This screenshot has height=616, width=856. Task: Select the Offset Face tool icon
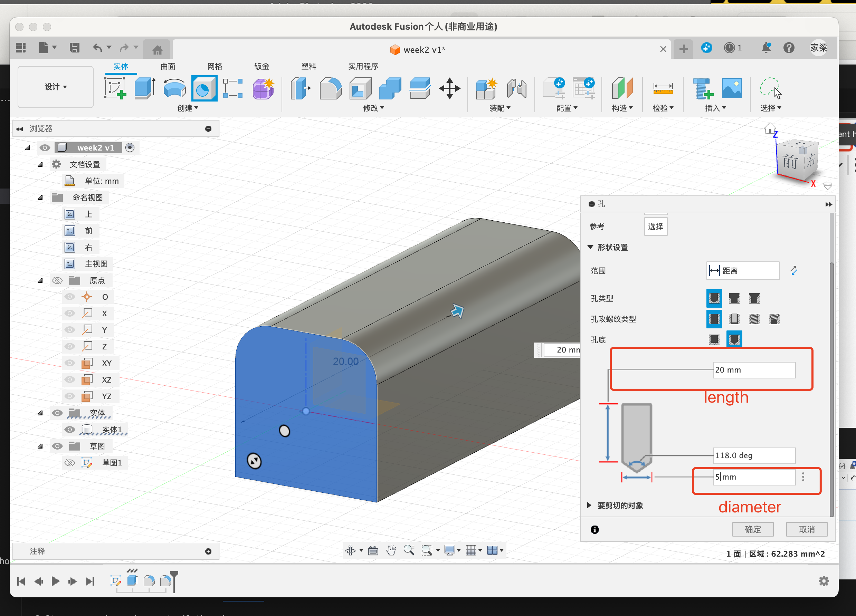(420, 88)
